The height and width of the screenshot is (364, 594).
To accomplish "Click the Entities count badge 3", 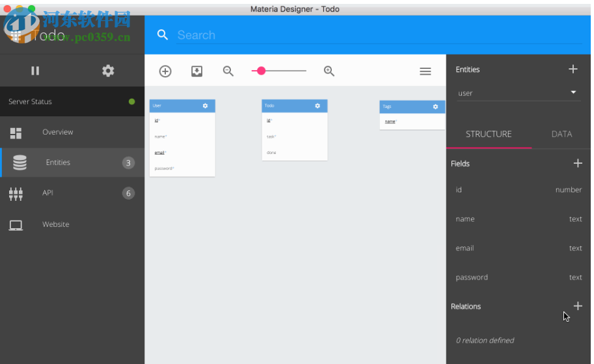I will pyautogui.click(x=128, y=162).
